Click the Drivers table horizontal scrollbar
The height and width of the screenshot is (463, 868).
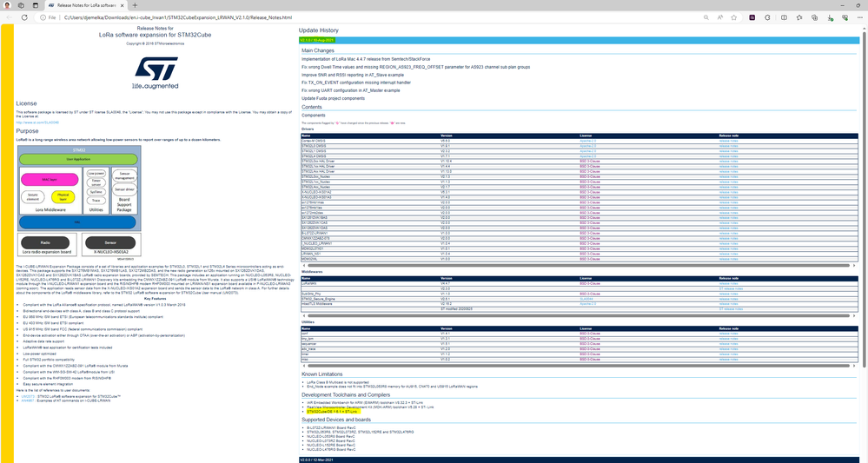pos(579,266)
